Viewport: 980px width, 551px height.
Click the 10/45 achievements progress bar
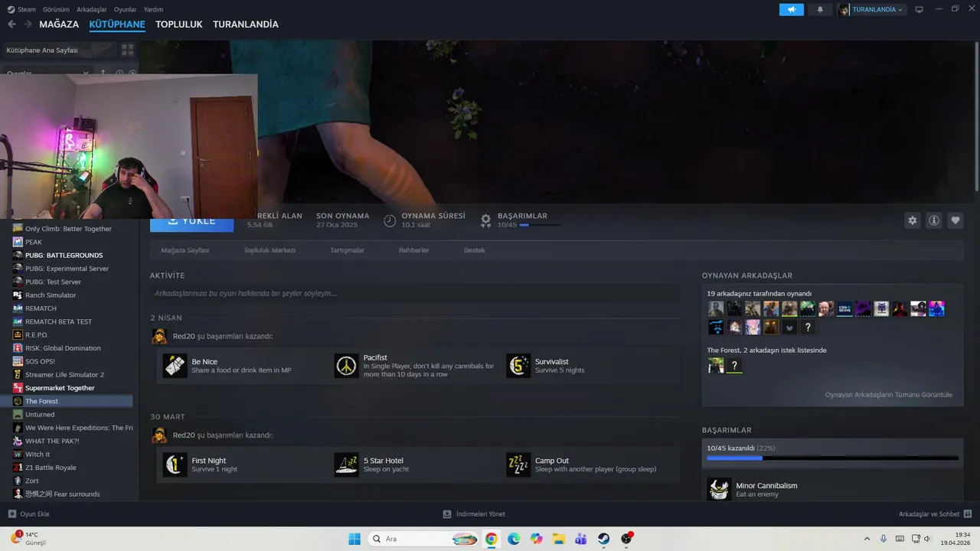[x=832, y=458]
